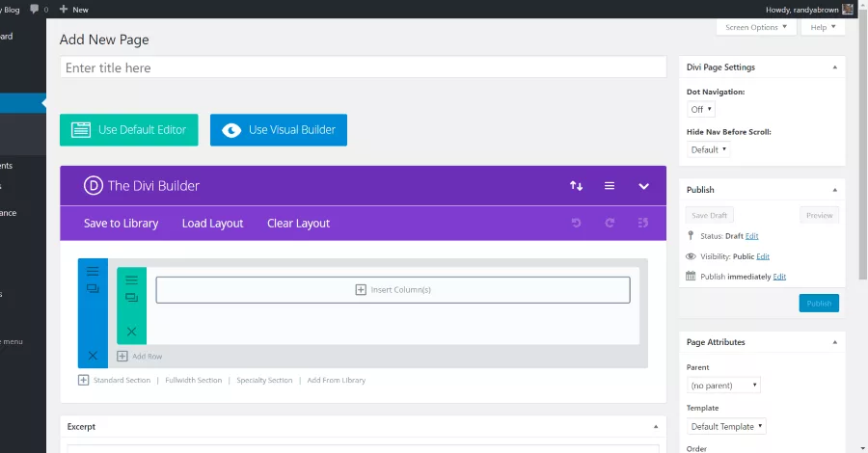Click the blue Publish button
Image resolution: width=868 pixels, height=453 pixels.
[819, 303]
